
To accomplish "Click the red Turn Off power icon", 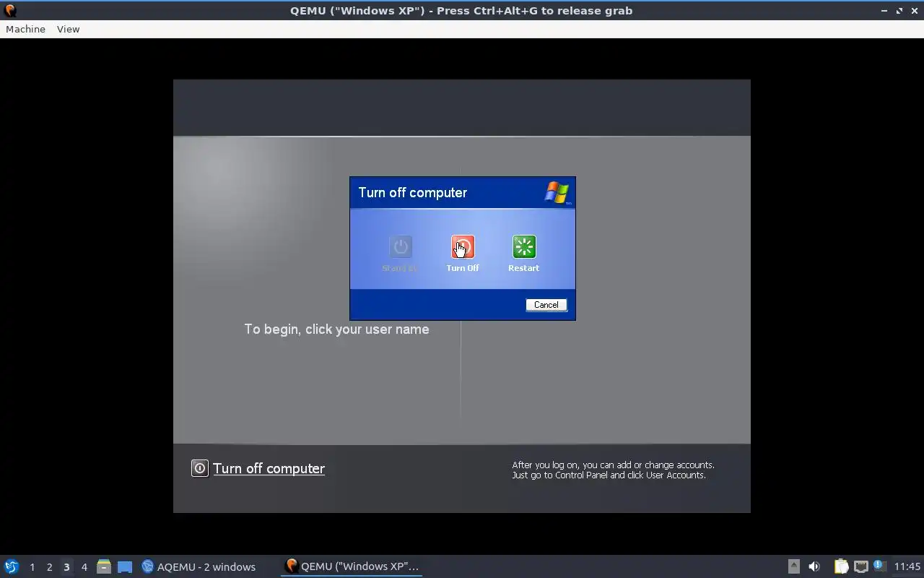I will click(x=463, y=246).
